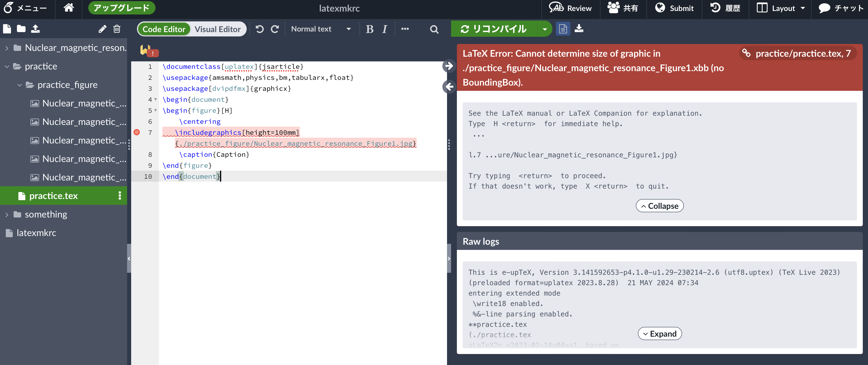Toggle the left sidebar collapse arrow

pos(129,259)
